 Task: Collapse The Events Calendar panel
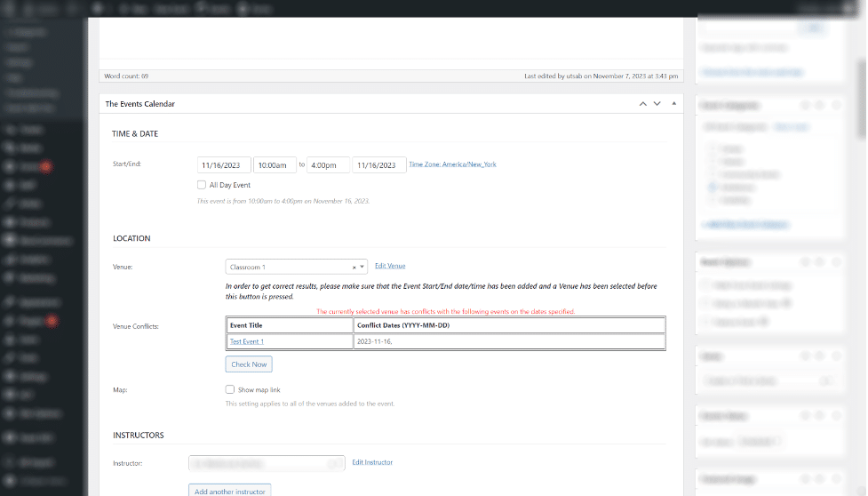point(673,104)
